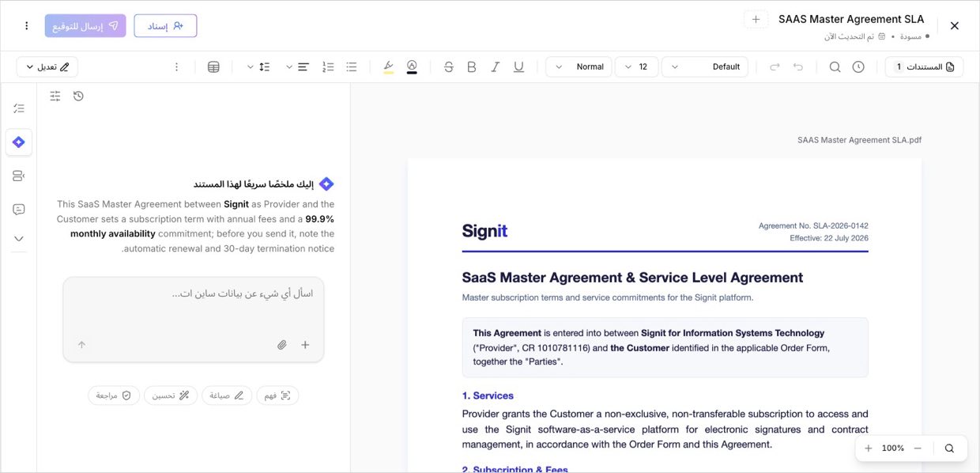Image resolution: width=980 pixels, height=473 pixels.
Task: Click the 100% zoom level value
Action: tap(893, 448)
